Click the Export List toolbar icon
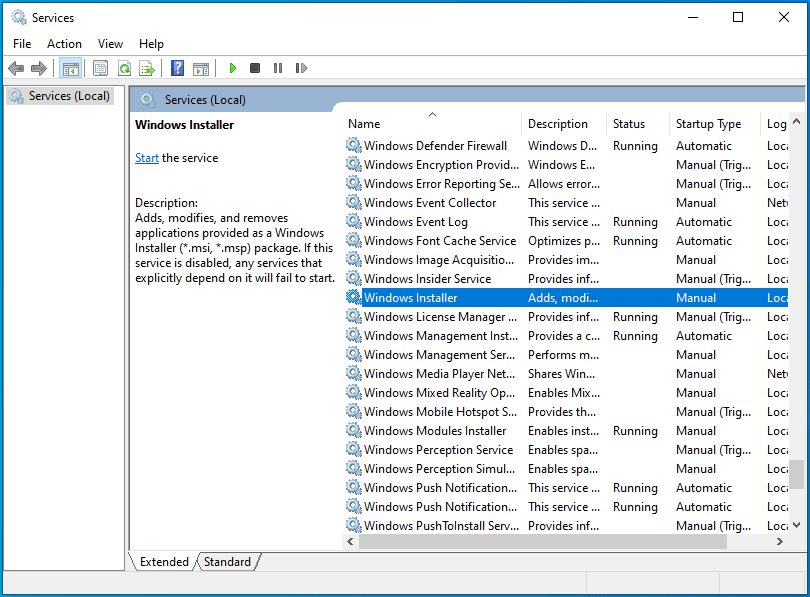 (147, 68)
